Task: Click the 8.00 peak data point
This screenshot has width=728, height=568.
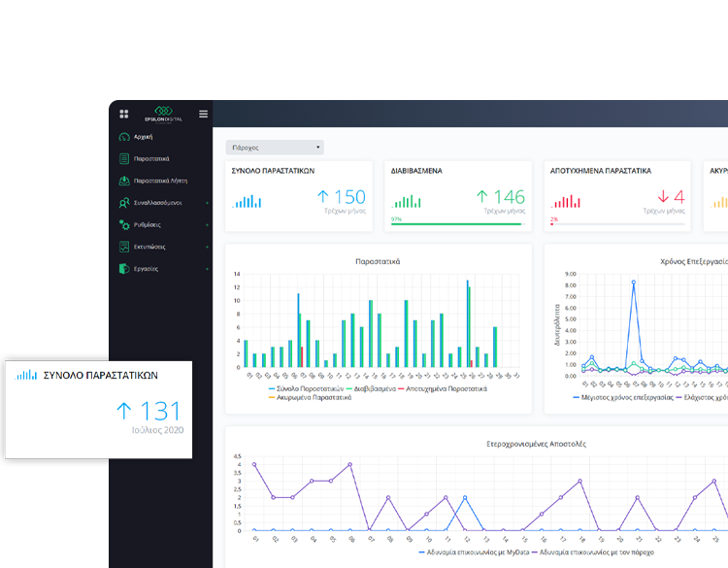Action: pyautogui.click(x=633, y=282)
